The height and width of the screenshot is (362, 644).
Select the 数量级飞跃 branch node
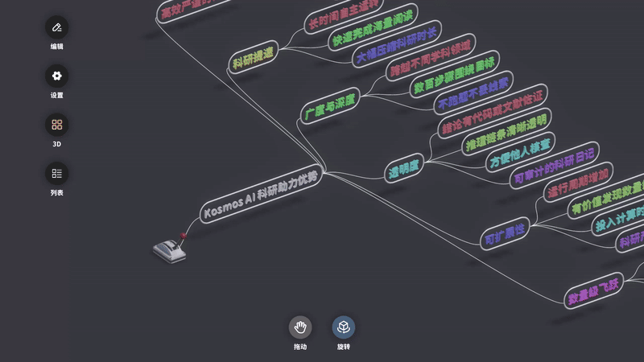(x=595, y=290)
